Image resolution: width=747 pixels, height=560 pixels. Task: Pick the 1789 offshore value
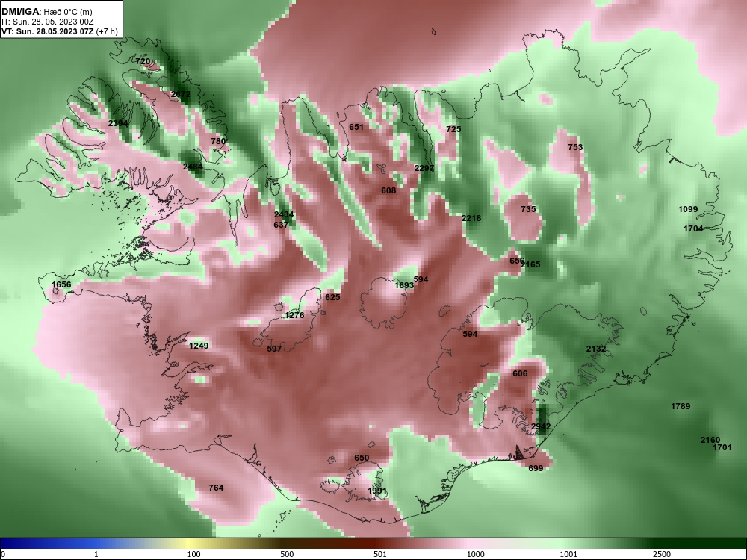(x=681, y=406)
